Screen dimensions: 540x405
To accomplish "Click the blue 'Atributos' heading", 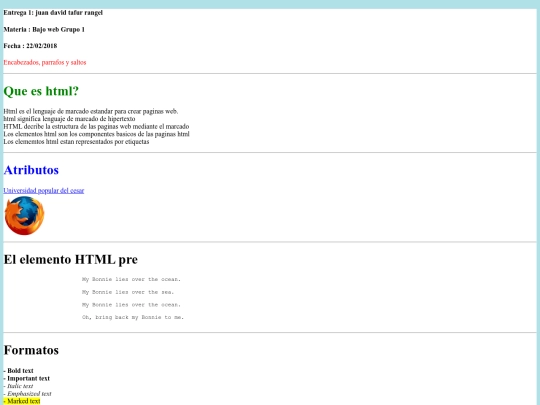I will pyautogui.click(x=31, y=170).
